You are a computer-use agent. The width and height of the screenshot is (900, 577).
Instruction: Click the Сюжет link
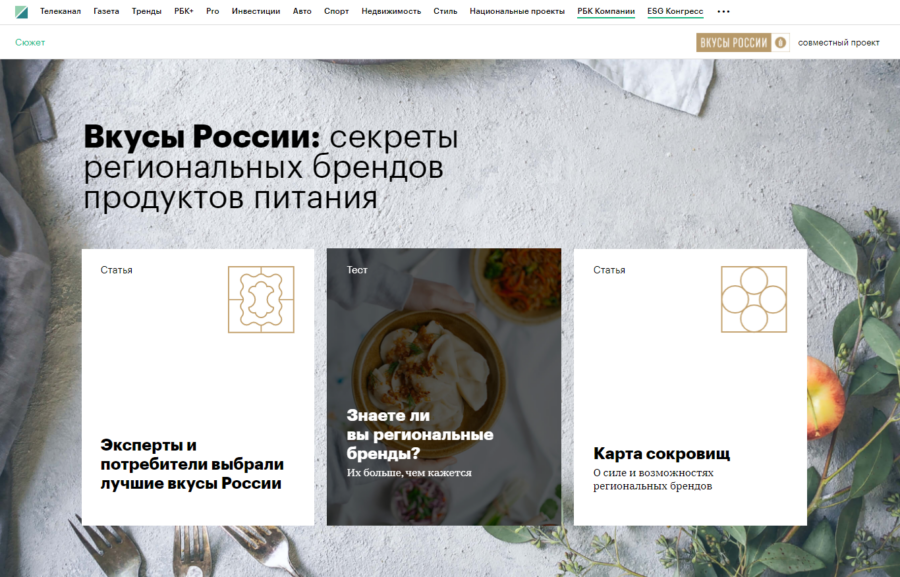coord(30,42)
